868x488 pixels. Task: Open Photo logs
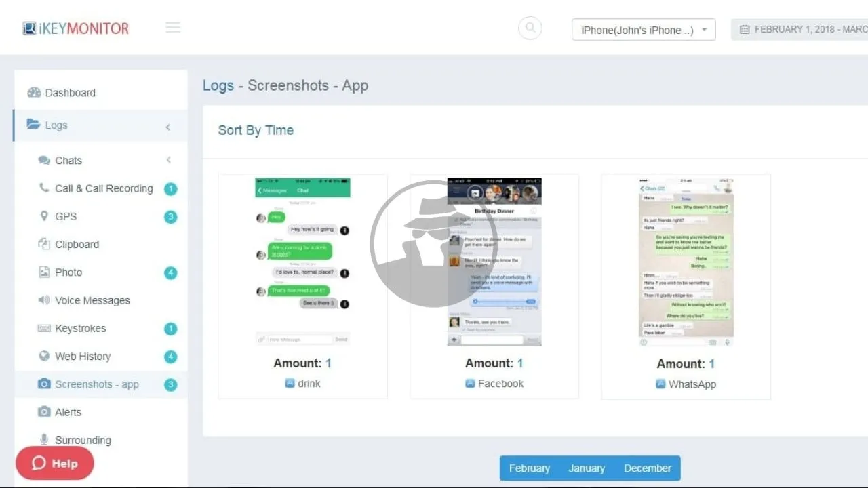pyautogui.click(x=68, y=272)
